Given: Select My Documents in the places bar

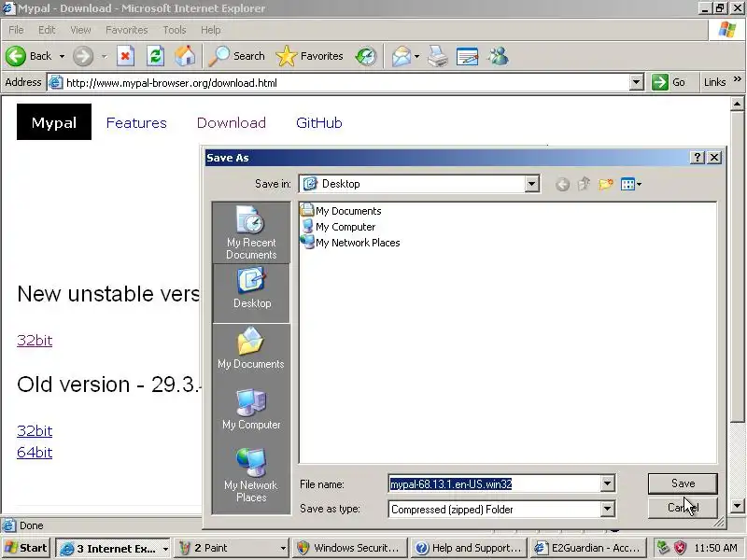Looking at the screenshot, I should (x=251, y=348).
